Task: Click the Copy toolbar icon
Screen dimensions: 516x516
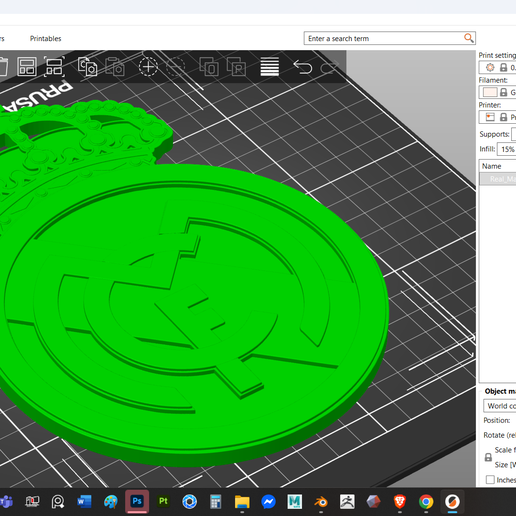Action: pos(87,67)
